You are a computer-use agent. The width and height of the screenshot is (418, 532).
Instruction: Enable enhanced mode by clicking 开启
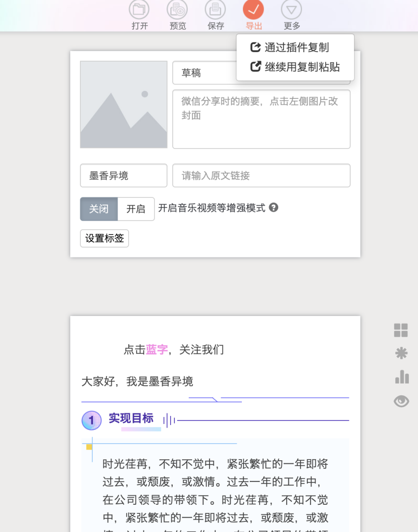135,209
